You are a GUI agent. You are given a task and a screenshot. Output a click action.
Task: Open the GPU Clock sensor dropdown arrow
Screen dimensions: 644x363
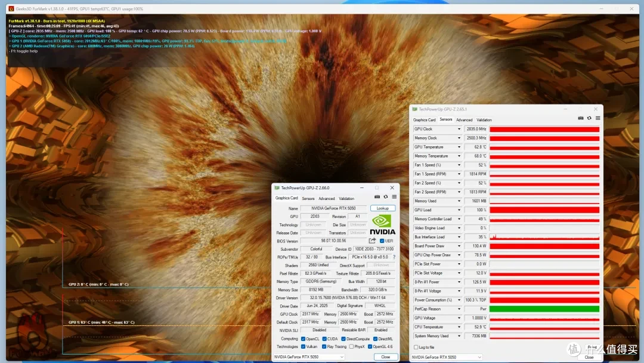(x=459, y=129)
